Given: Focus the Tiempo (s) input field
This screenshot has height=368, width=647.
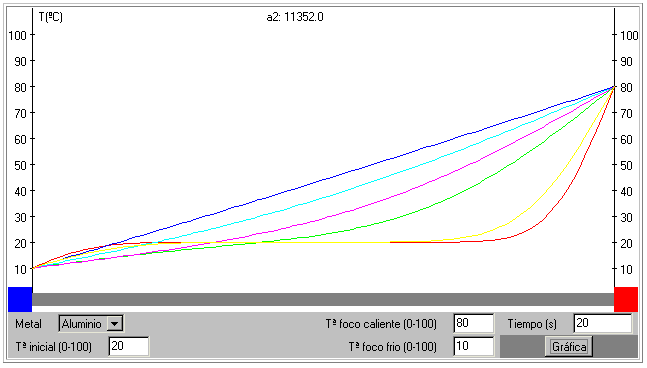Looking at the screenshot, I should coord(602,323).
